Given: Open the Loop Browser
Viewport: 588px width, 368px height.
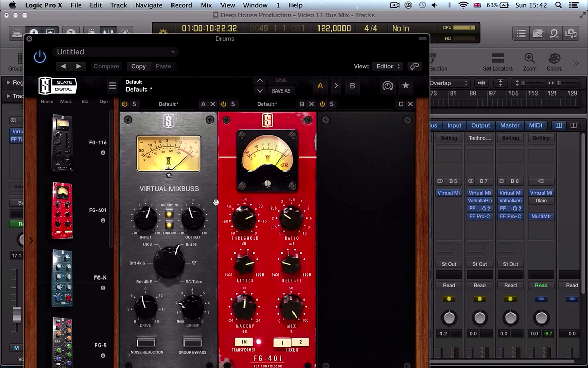Looking at the screenshot, I should 554,33.
